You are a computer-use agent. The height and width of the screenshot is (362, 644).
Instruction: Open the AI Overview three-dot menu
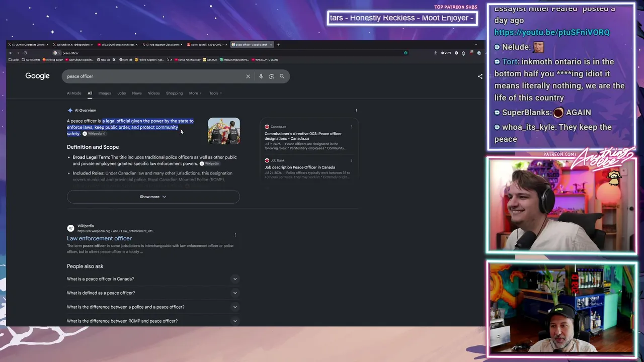(x=356, y=111)
